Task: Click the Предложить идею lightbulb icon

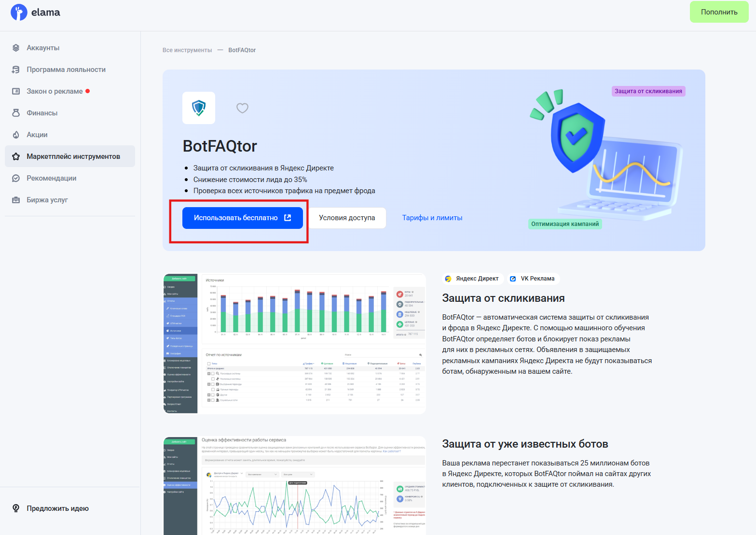Action: point(16,508)
